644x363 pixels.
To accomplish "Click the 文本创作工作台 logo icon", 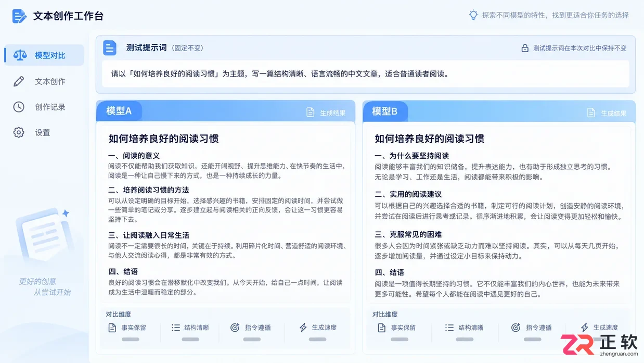I will click(x=19, y=16).
